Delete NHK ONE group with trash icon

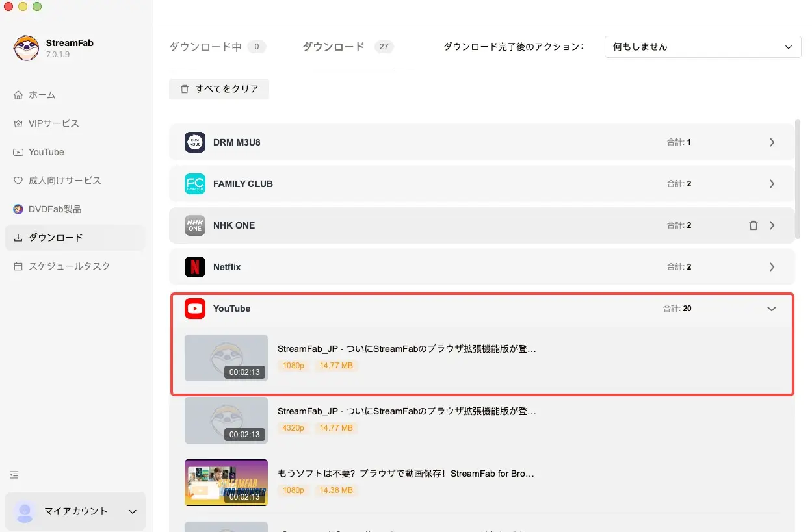click(x=753, y=225)
